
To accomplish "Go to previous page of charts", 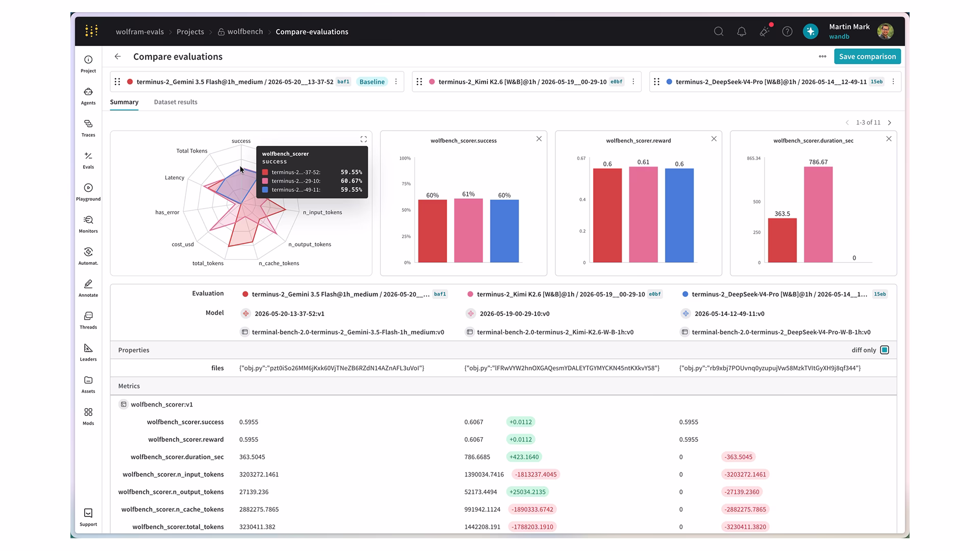I will (x=847, y=123).
